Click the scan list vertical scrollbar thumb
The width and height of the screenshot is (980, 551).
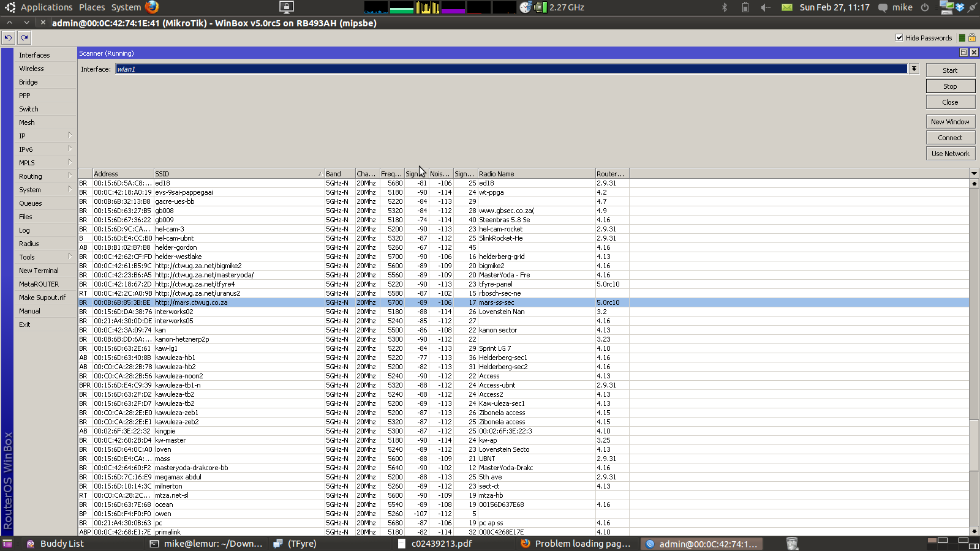point(974,445)
